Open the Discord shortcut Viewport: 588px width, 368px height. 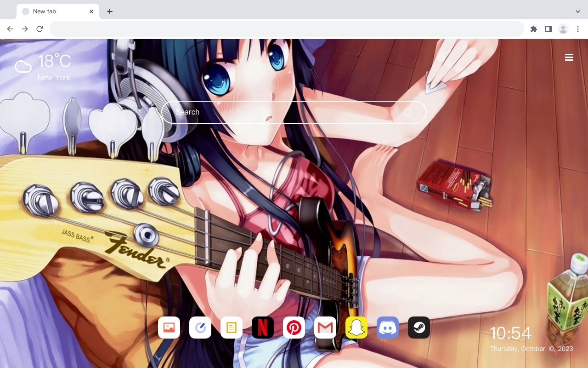pos(388,328)
